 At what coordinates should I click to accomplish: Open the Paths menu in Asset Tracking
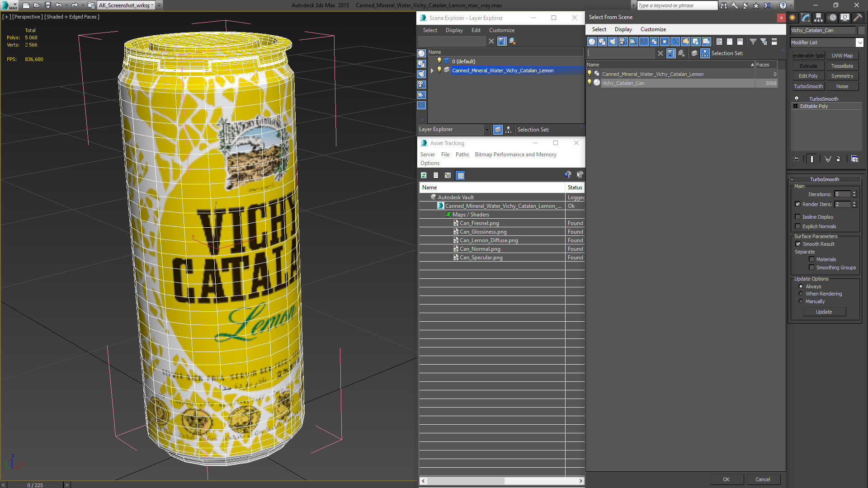pos(462,155)
